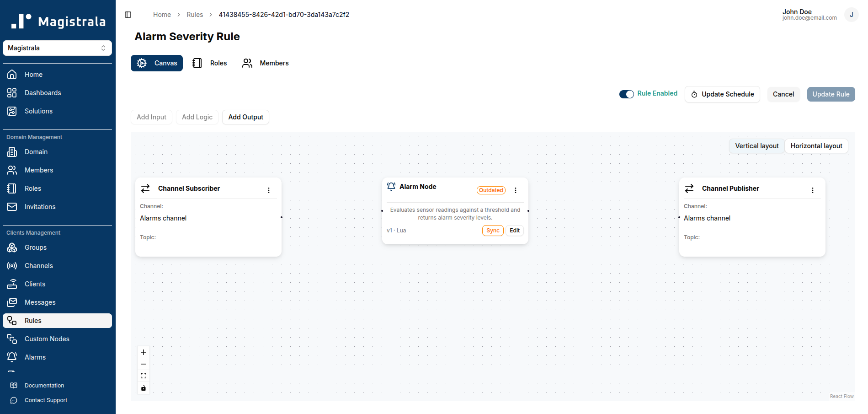Select Vertical layout
Viewport: 868px width, 414px height.
757,146
